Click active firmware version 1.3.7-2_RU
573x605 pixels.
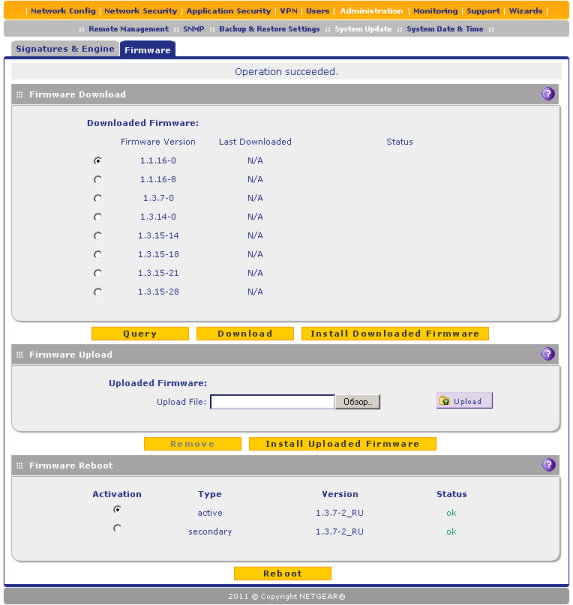pos(340,513)
